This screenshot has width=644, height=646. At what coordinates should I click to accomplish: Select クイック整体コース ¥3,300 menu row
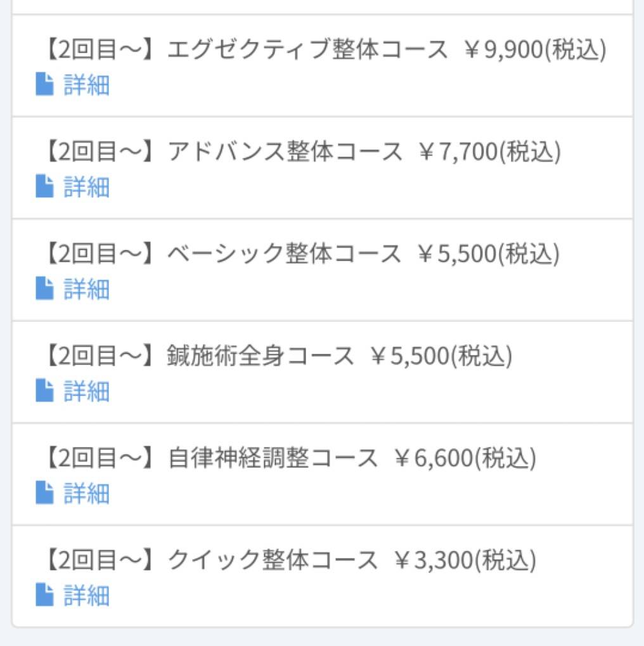322,576
